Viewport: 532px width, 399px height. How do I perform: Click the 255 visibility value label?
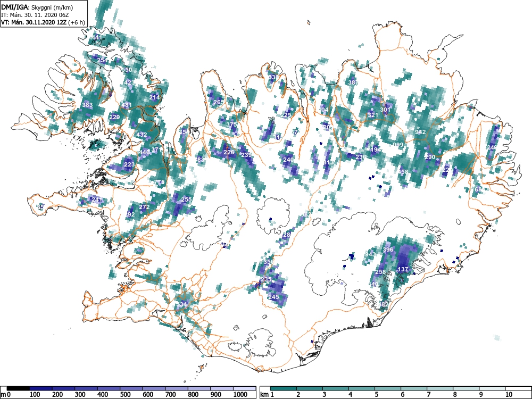187,199
